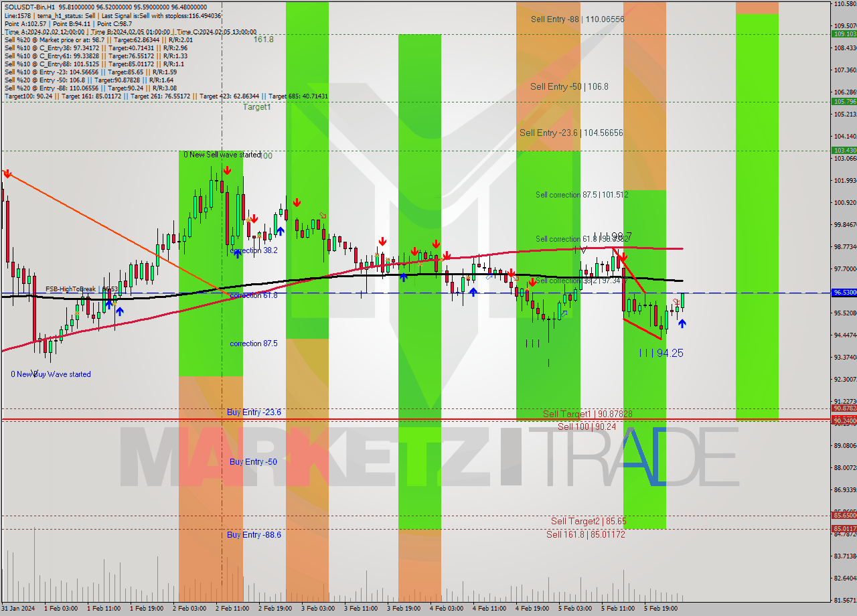This screenshot has height=616, width=857.
Task: Click the '0 New Sell wave started' label
Action: click(x=222, y=155)
